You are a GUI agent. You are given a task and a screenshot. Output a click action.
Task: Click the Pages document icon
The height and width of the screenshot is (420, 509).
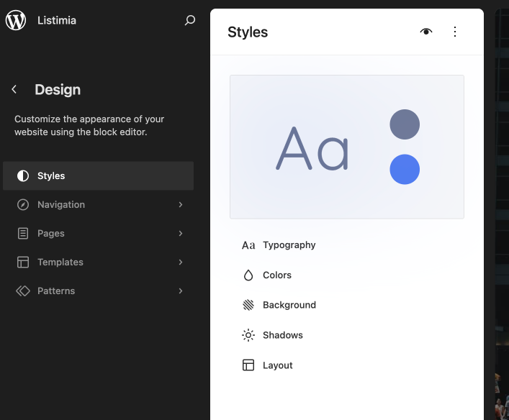23,234
